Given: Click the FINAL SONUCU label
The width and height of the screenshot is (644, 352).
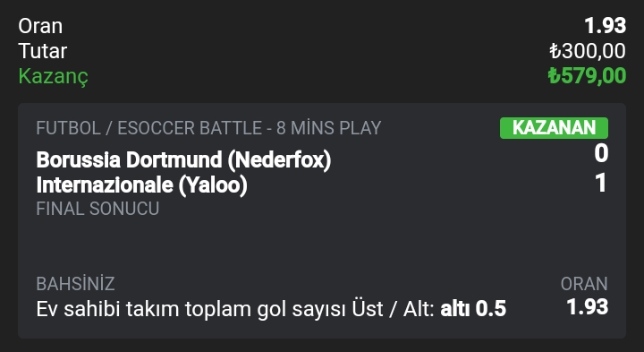Looking at the screenshot, I should coord(97,209).
